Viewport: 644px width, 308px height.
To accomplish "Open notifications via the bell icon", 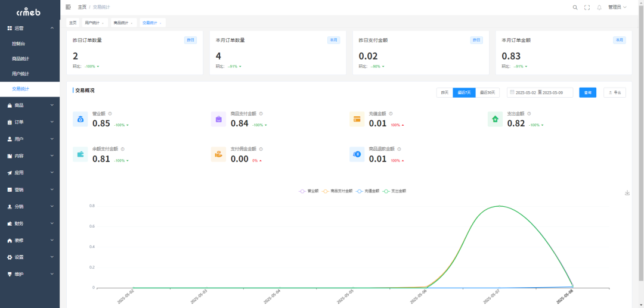I will point(599,7).
